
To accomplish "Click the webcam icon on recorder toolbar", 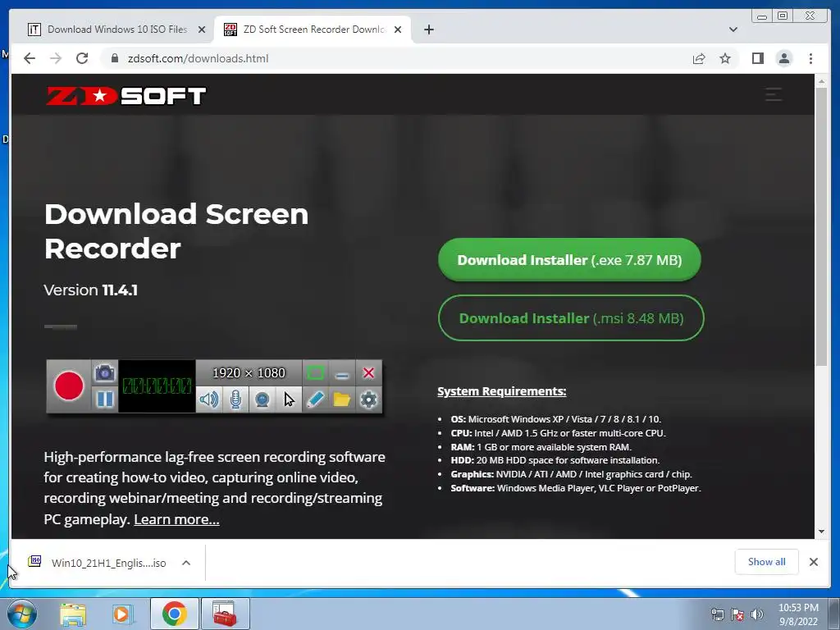I will point(262,399).
